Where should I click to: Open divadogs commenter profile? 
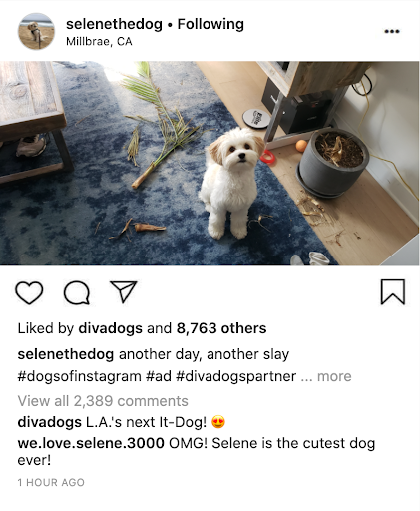50,422
